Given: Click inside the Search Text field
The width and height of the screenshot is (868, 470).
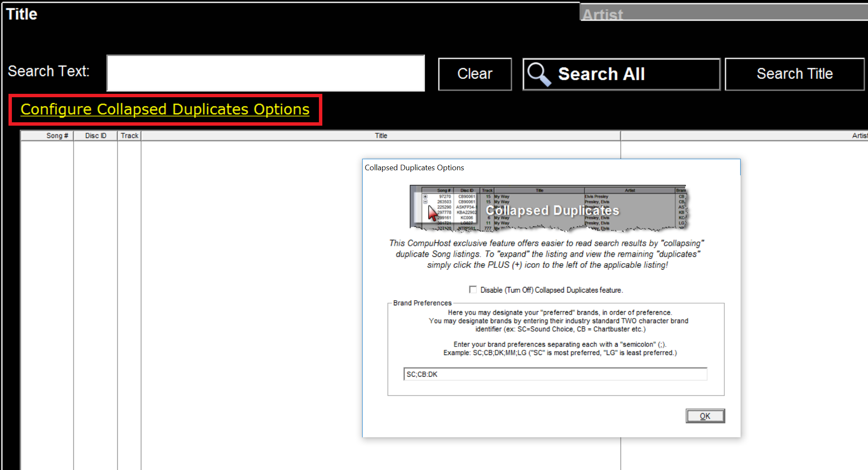Looking at the screenshot, I should (x=265, y=73).
